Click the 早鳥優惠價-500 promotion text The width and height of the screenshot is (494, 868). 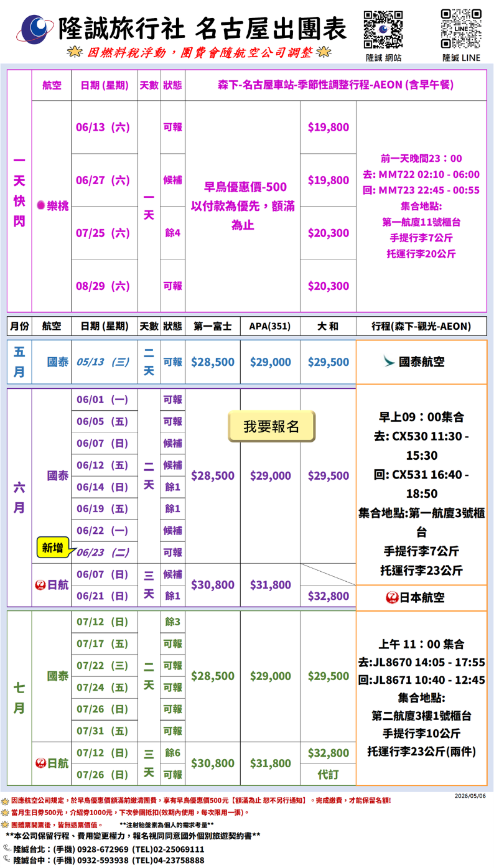click(245, 186)
